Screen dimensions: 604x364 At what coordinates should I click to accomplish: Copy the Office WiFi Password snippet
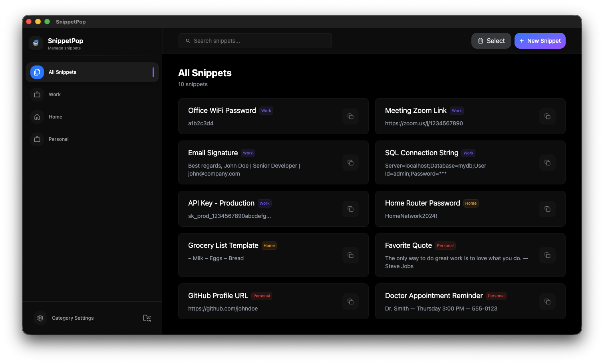tap(350, 116)
